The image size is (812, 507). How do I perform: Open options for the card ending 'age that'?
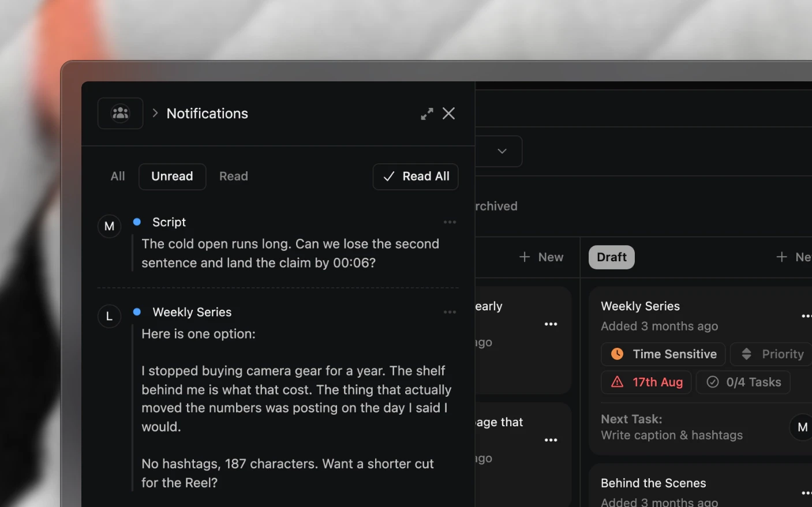click(x=551, y=440)
